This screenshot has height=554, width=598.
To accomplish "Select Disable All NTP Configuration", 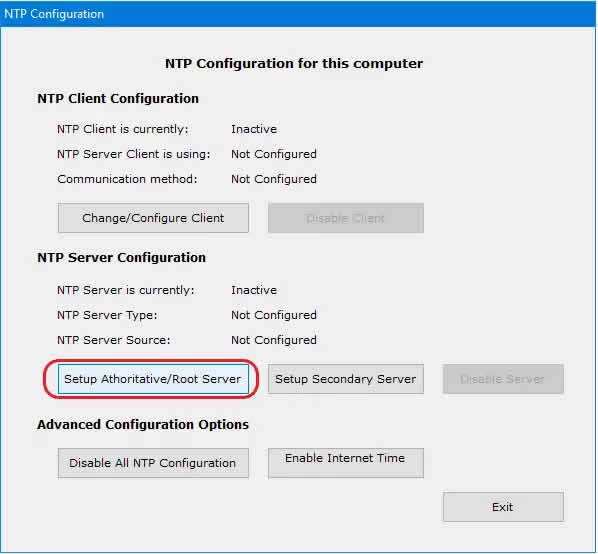I will [153, 463].
